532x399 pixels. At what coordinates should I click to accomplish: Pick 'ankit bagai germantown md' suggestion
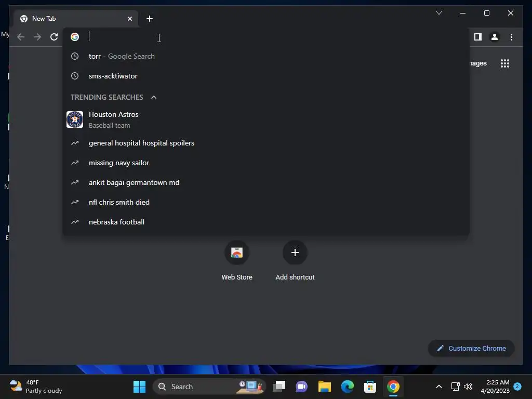click(x=266, y=182)
